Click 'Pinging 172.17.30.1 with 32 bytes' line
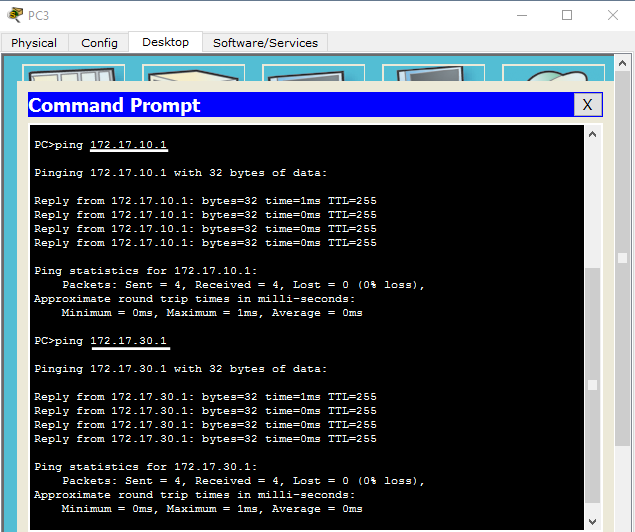635x532 pixels. 180,369
